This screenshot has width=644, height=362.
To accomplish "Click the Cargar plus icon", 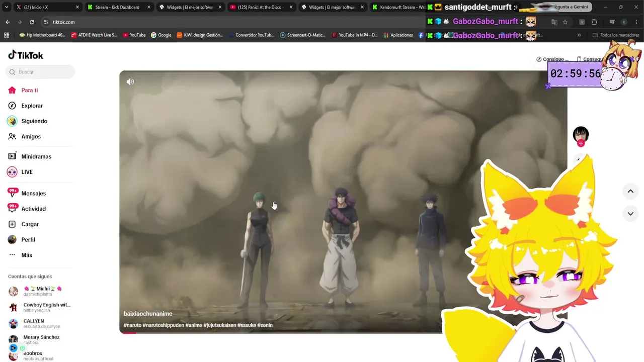I will pyautogui.click(x=12, y=224).
